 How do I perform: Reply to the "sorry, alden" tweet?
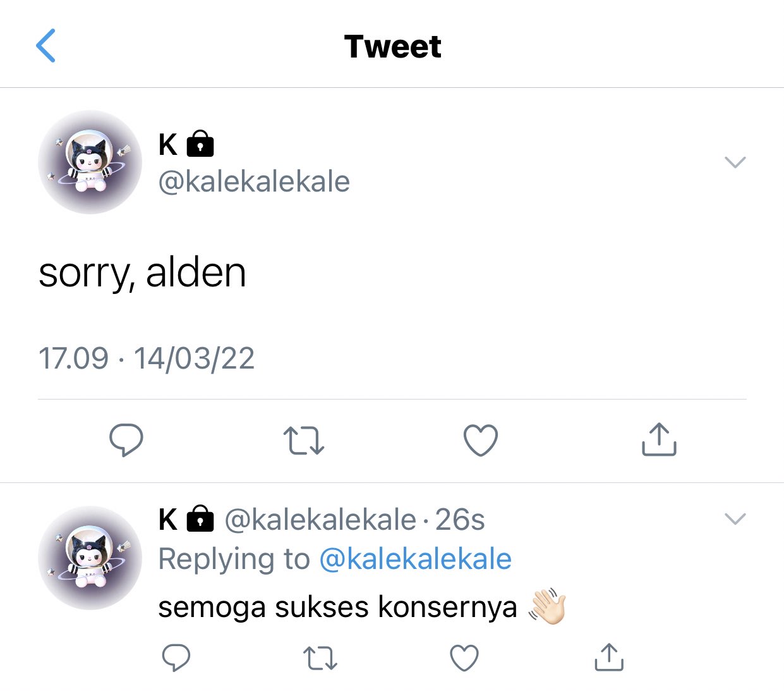(126, 440)
